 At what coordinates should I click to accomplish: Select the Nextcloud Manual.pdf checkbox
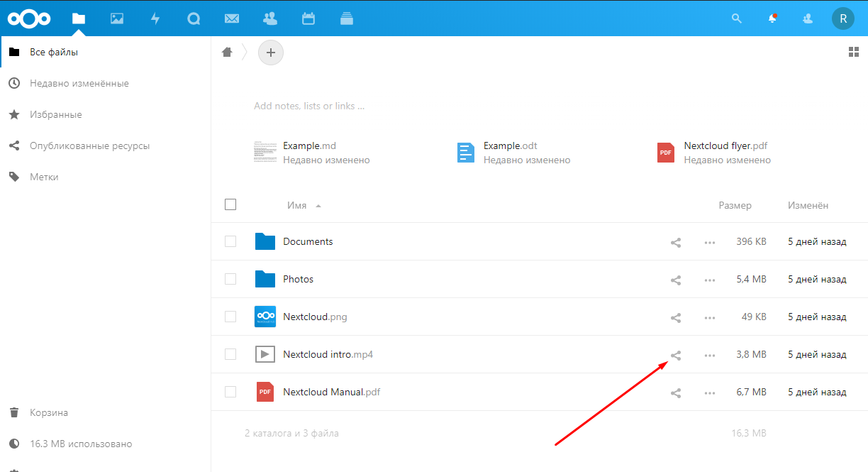coord(230,392)
